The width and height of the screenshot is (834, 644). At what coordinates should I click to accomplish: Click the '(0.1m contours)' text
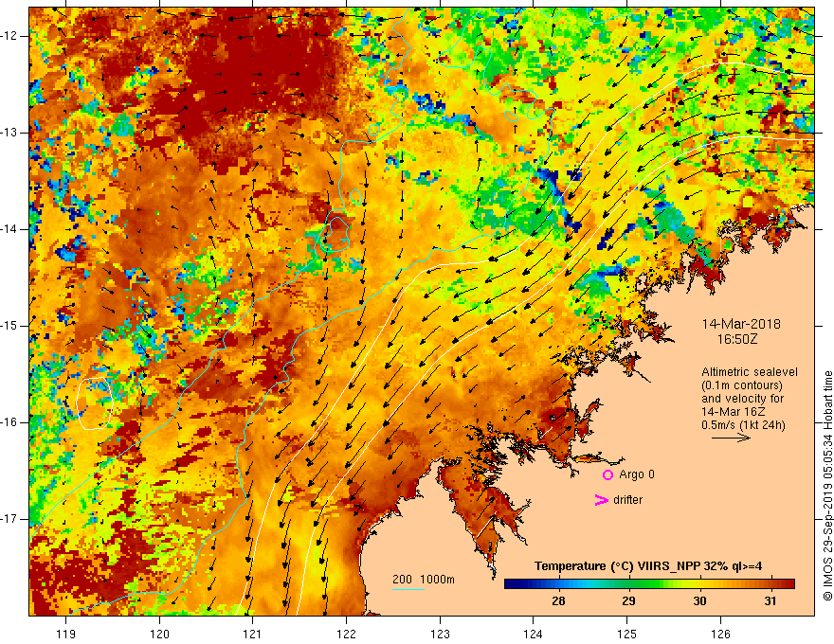point(742,385)
